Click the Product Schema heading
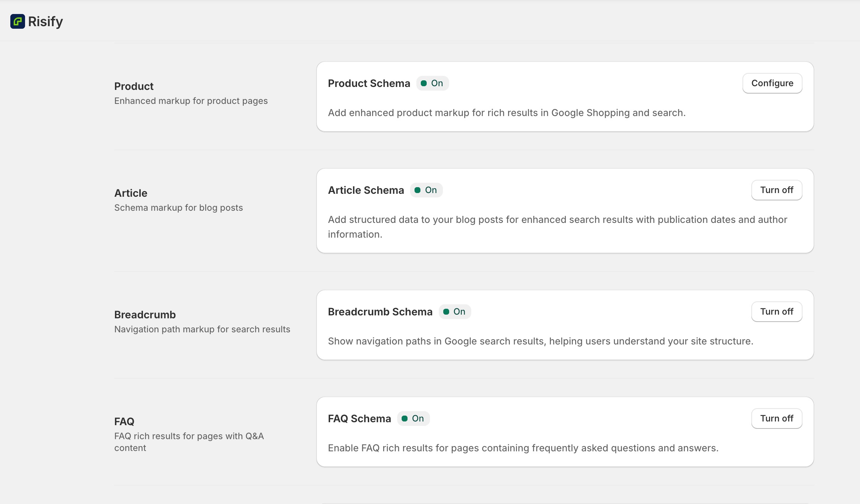Screen dimensions: 860x504 [x=369, y=83]
